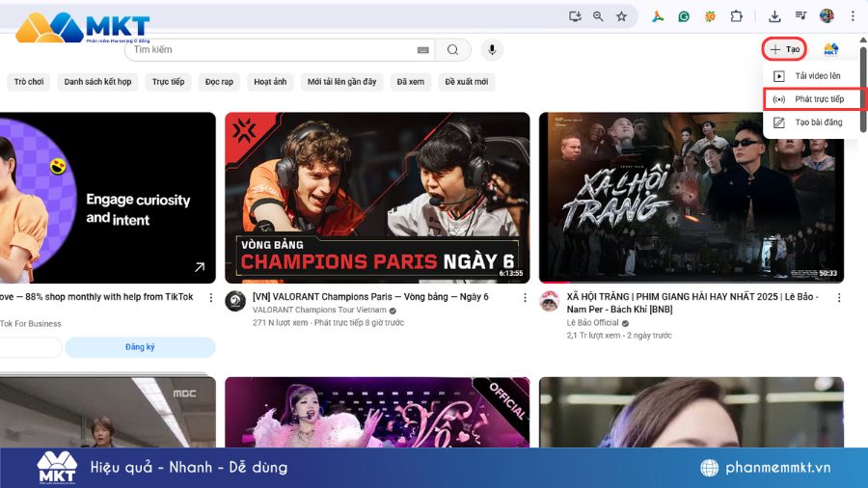Open options menu for TikTok ad
Viewport: 868px width, 488px height.
pyautogui.click(x=211, y=298)
